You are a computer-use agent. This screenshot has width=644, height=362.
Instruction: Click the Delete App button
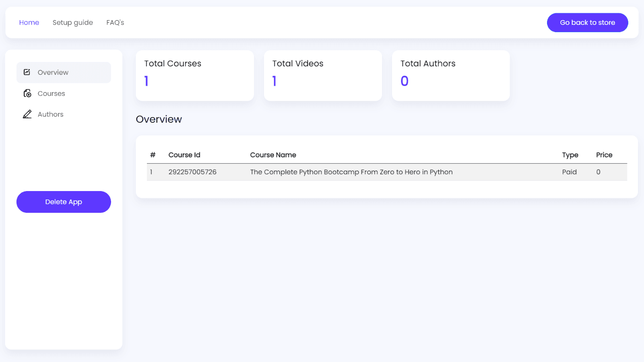[64, 202]
